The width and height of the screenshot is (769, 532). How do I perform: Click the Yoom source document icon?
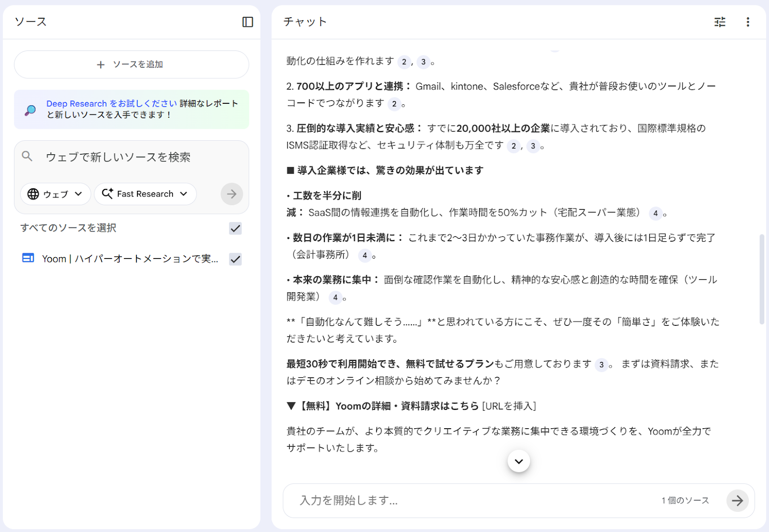28,259
